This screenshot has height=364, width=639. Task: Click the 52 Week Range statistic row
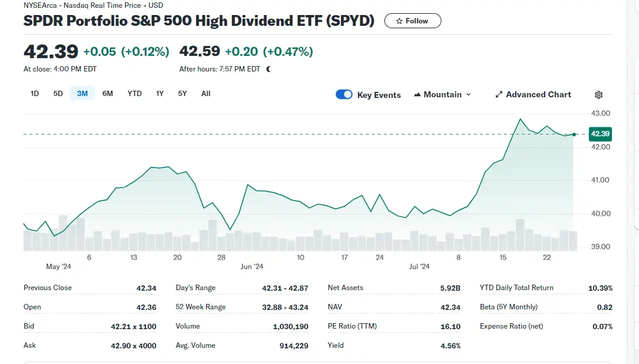point(241,307)
